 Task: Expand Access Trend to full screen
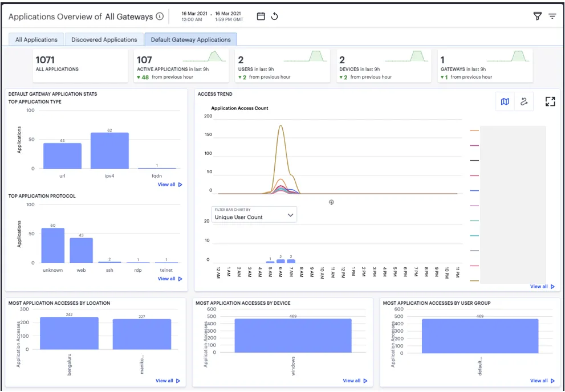click(x=550, y=101)
